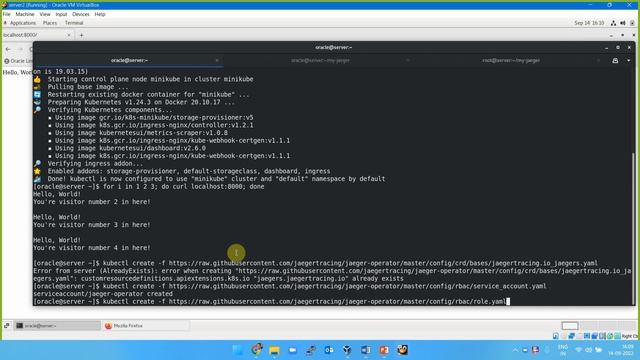Open Word from the Windows taskbar

tap(366, 350)
